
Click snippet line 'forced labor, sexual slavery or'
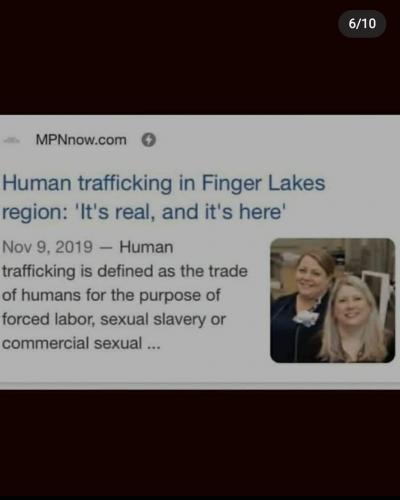pos(114,319)
